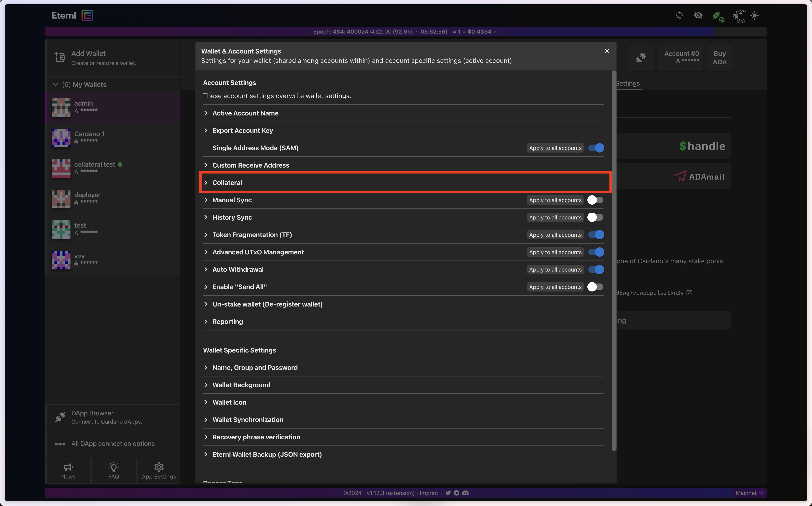
Task: Click the Discord icon in the footer
Action: (x=465, y=493)
